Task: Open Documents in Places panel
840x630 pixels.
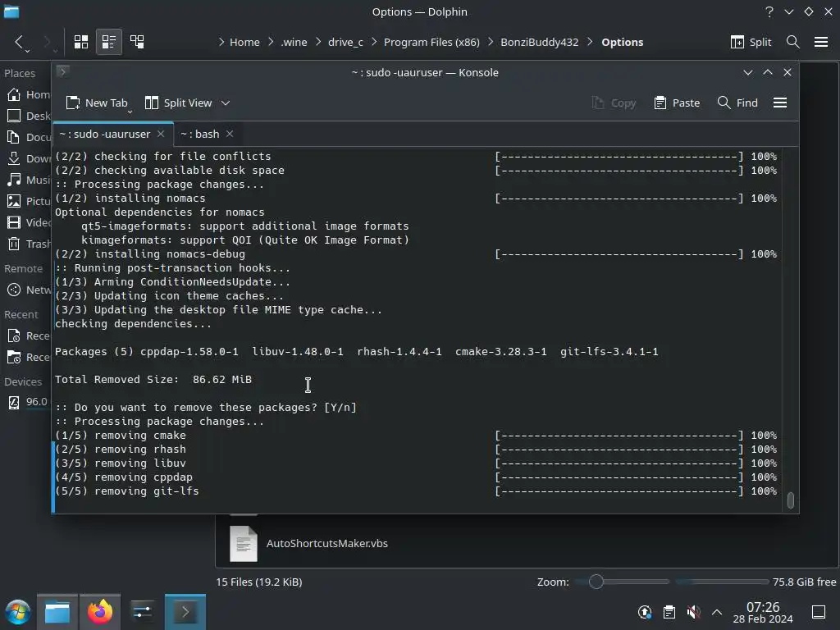Action: 27,138
